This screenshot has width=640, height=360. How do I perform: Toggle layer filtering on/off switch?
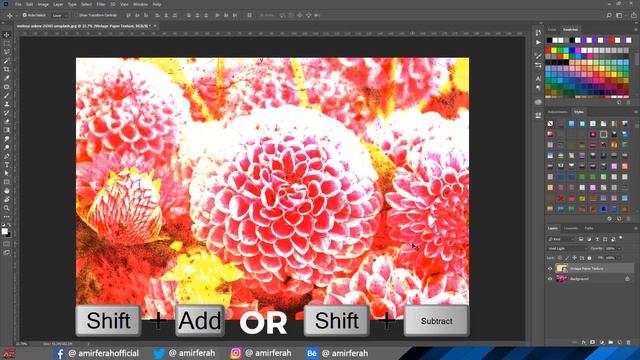click(x=621, y=238)
